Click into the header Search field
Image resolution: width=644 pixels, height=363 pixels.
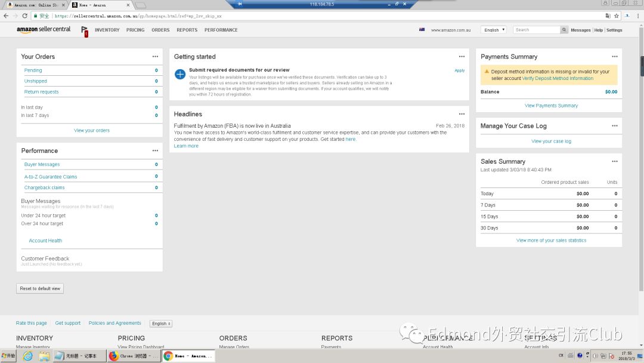point(537,30)
